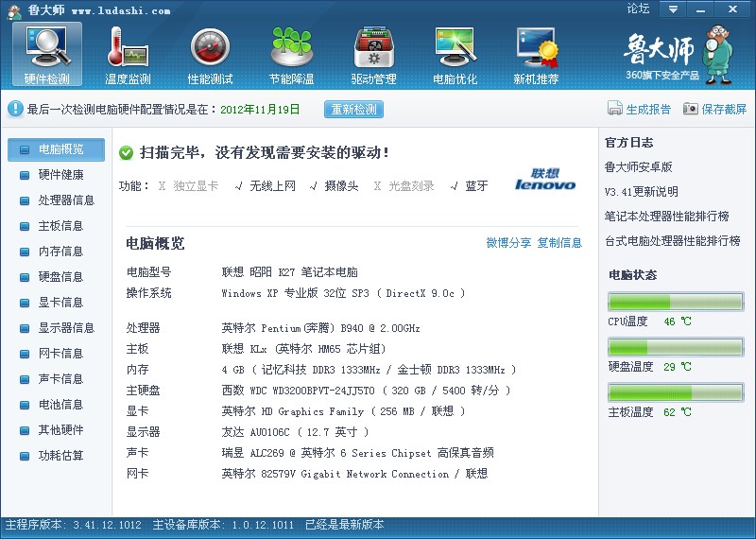This screenshot has width=756, height=539.
Task: Click 已经是最新版本 in status bar
Action: click(345, 525)
